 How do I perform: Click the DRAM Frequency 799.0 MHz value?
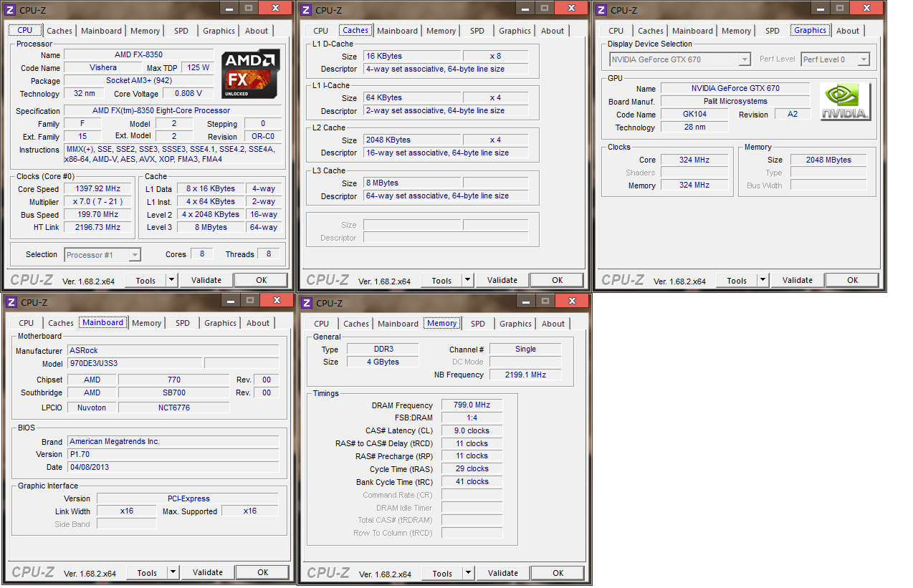(x=472, y=405)
